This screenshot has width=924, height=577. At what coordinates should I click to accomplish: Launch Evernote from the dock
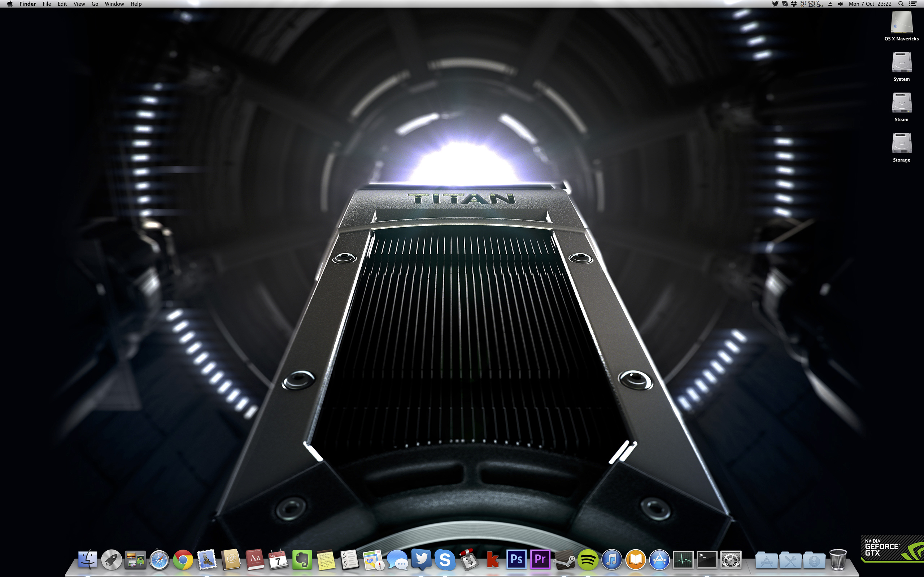click(302, 560)
